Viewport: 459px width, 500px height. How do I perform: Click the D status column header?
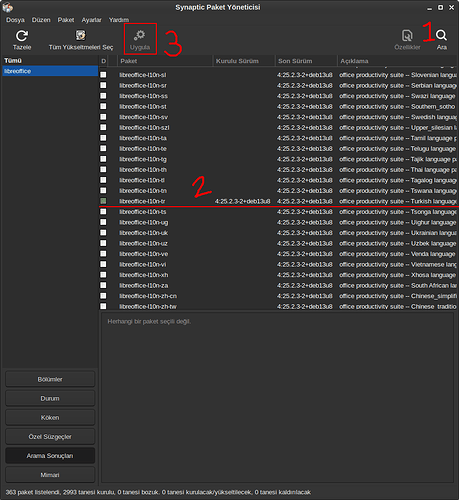(x=104, y=61)
